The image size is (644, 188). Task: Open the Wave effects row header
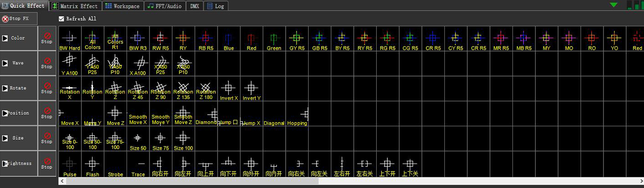pos(18,63)
